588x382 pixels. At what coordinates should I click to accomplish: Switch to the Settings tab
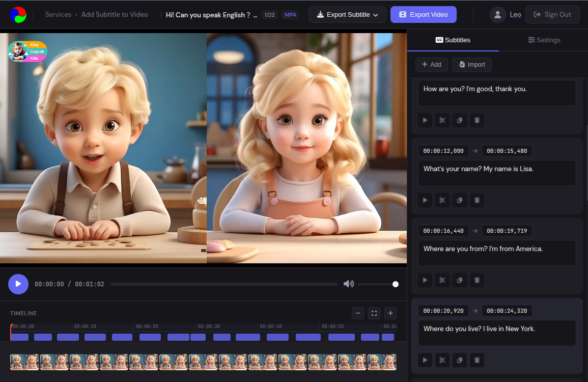pos(544,40)
